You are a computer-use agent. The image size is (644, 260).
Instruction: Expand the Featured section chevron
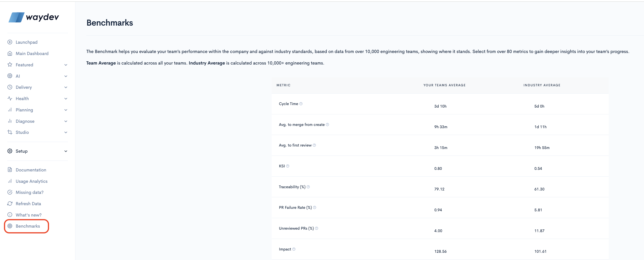pyautogui.click(x=66, y=65)
